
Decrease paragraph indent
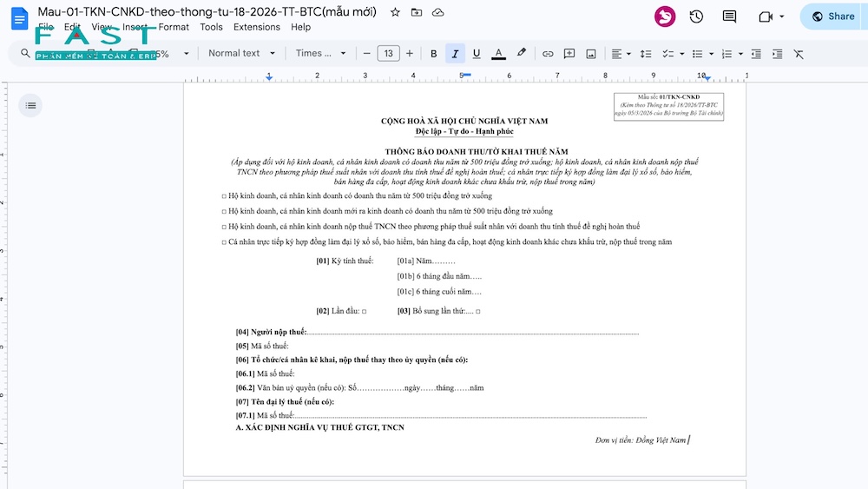756,54
